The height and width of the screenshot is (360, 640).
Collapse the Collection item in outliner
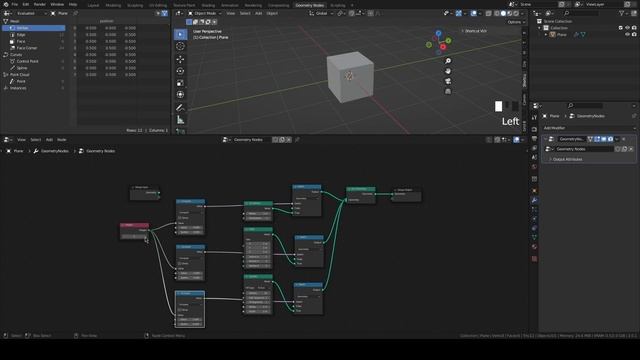point(540,28)
